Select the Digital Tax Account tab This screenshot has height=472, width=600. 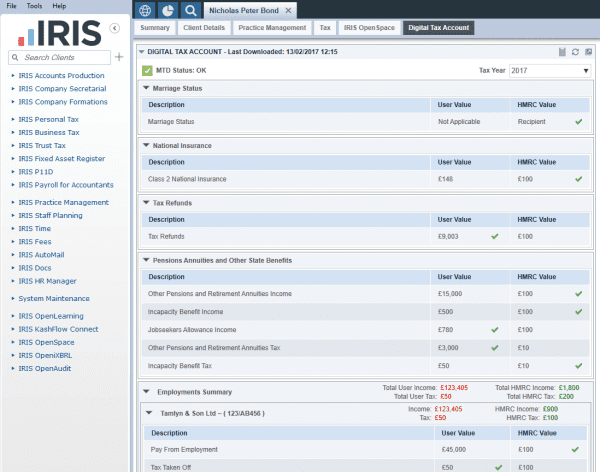pyautogui.click(x=439, y=28)
